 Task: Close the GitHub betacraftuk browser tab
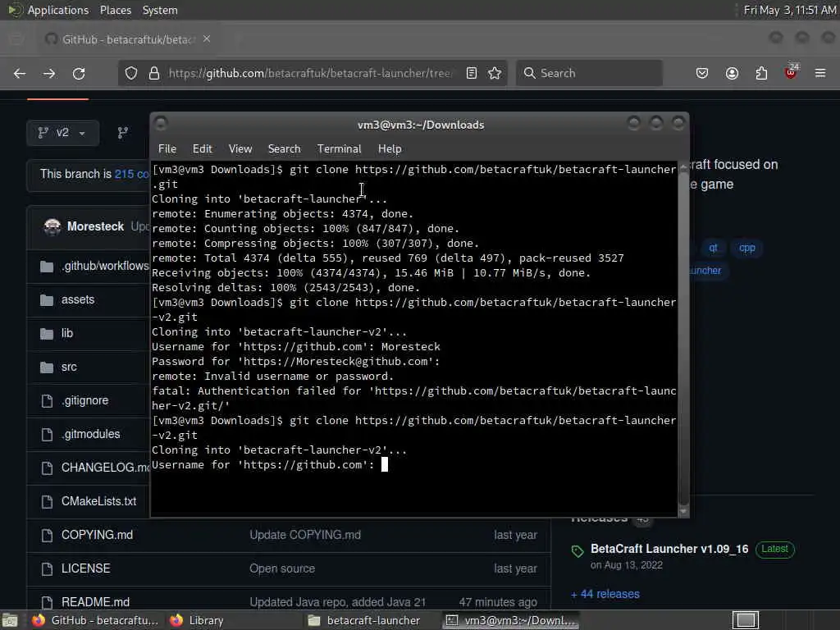pyautogui.click(x=207, y=39)
